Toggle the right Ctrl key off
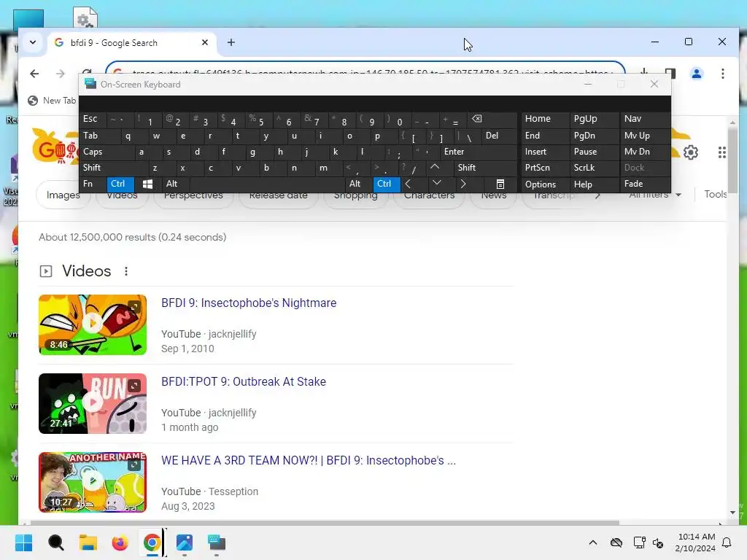The width and height of the screenshot is (747, 560). click(x=387, y=184)
